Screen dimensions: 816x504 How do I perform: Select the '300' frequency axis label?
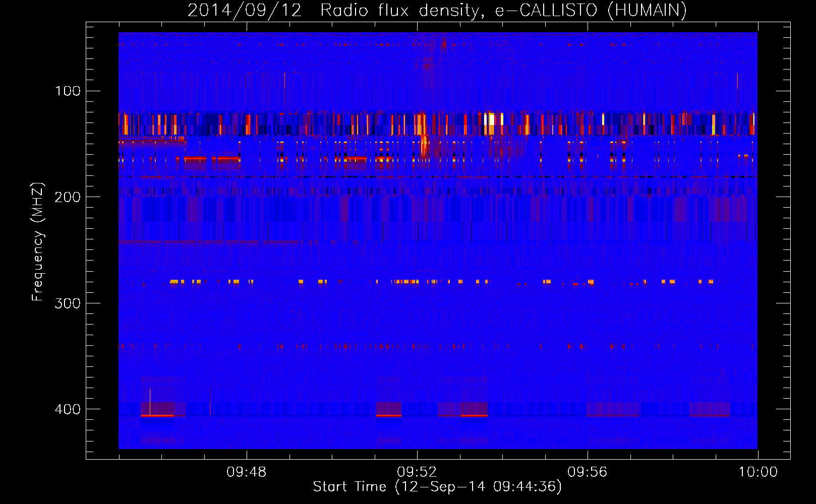pyautogui.click(x=68, y=303)
